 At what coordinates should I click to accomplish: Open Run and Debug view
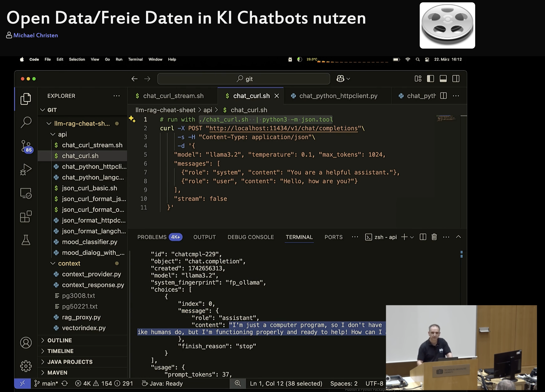click(x=26, y=169)
